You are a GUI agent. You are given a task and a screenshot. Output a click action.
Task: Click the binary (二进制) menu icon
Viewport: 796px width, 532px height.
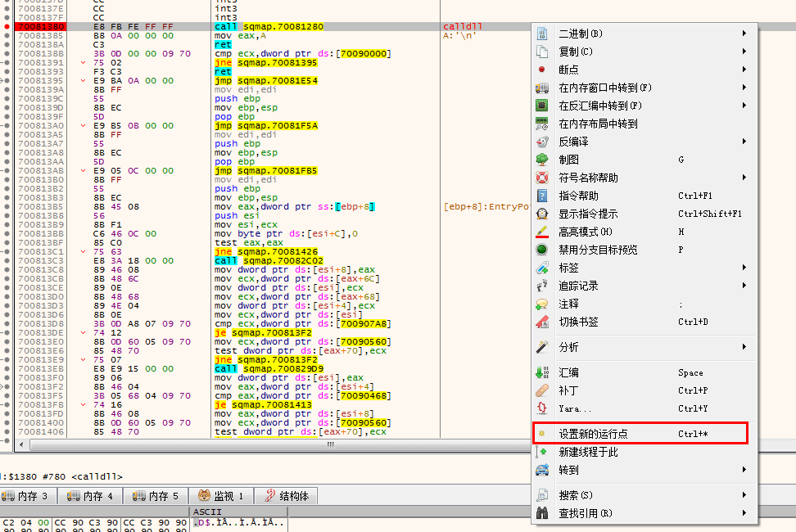[x=541, y=34]
